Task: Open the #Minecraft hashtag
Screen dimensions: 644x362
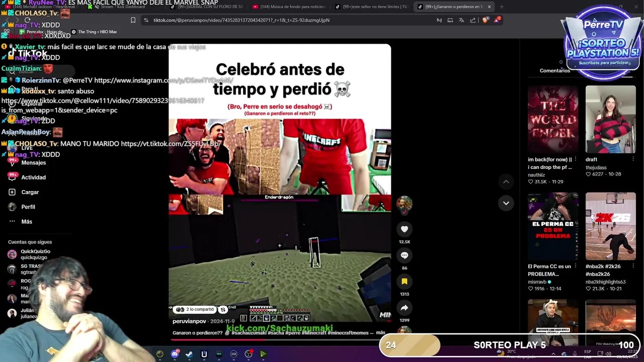Action: point(314,333)
